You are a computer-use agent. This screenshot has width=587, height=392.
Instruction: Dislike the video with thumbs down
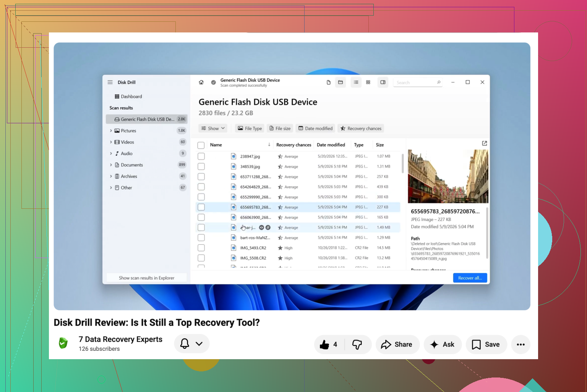tap(357, 345)
